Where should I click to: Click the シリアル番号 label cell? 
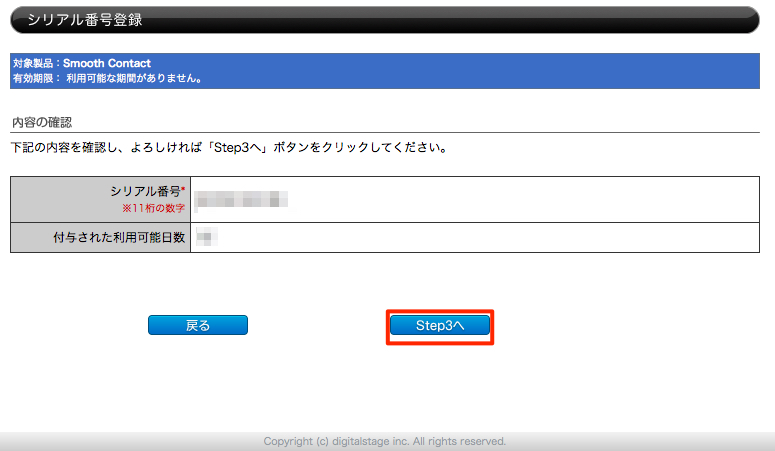(100, 199)
